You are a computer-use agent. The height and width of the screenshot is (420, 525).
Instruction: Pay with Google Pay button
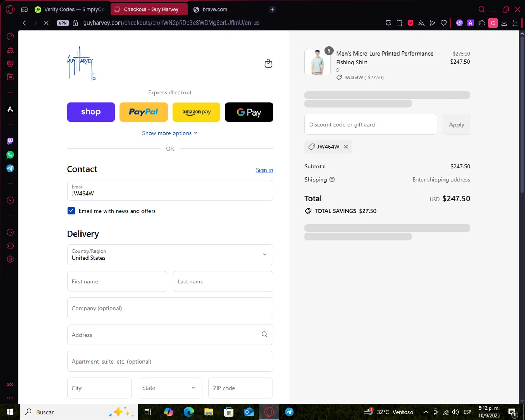pos(249,112)
